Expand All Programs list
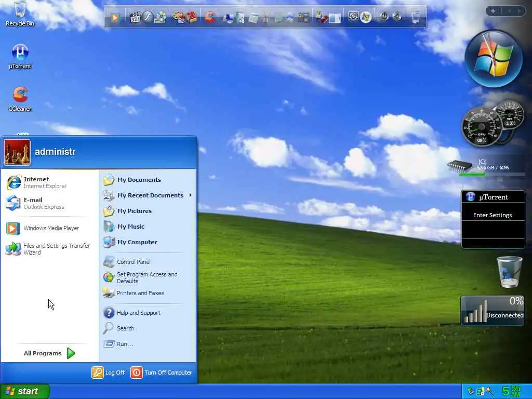The height and width of the screenshot is (399, 532). point(49,353)
